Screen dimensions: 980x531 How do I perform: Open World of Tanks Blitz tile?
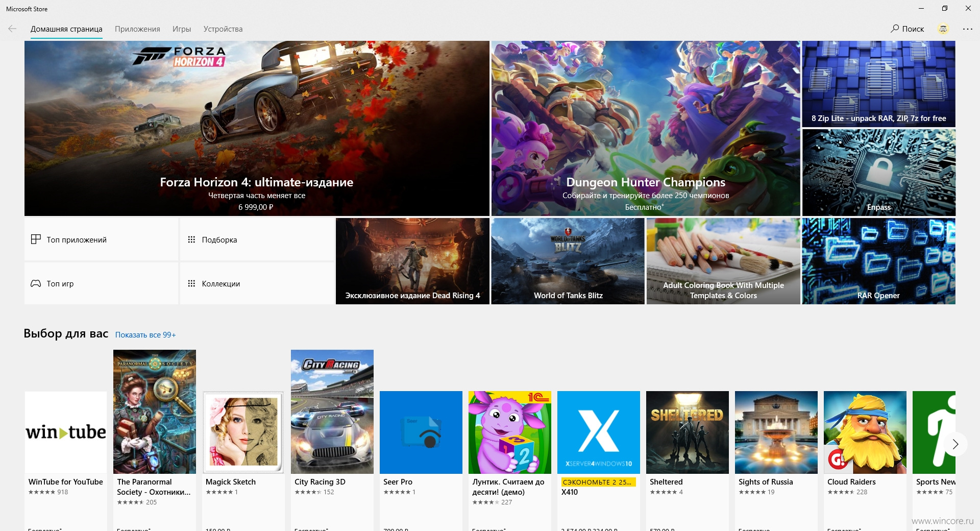568,261
